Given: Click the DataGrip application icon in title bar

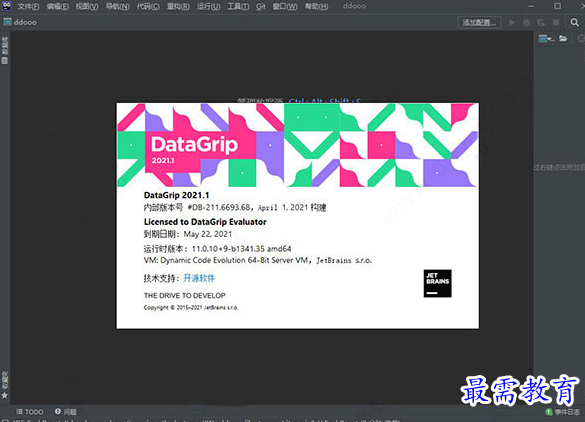Looking at the screenshot, I should pos(6,6).
